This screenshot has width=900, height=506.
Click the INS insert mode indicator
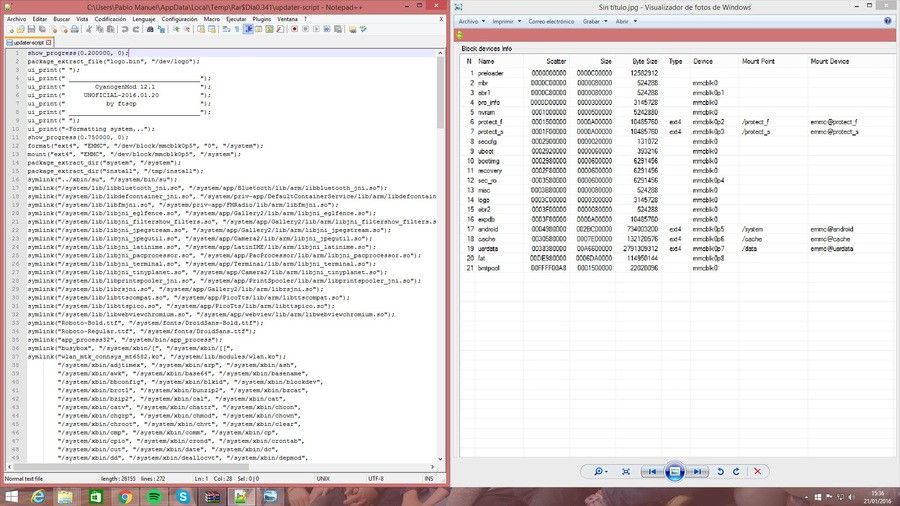tap(429, 478)
